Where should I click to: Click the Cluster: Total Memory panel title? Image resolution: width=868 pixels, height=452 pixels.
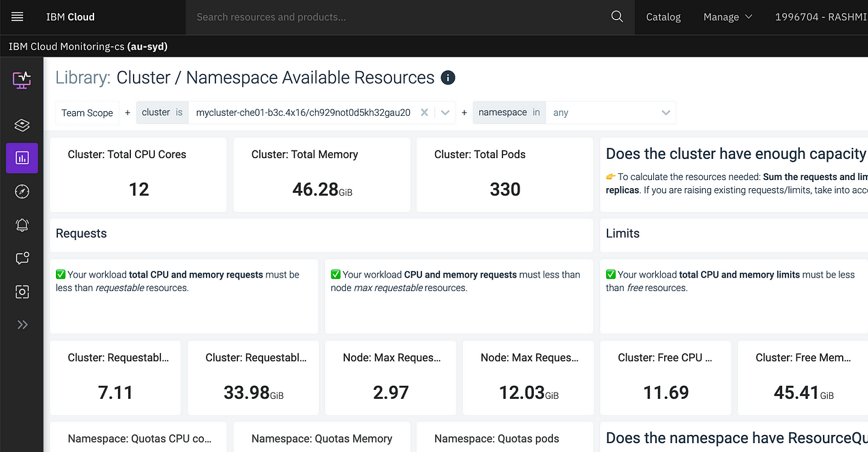[x=305, y=154]
